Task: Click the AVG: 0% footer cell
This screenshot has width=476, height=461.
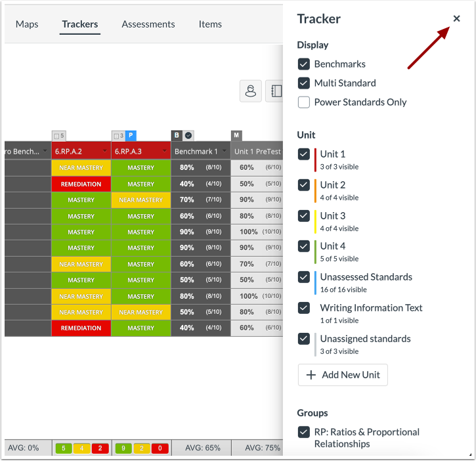Action: click(x=28, y=448)
